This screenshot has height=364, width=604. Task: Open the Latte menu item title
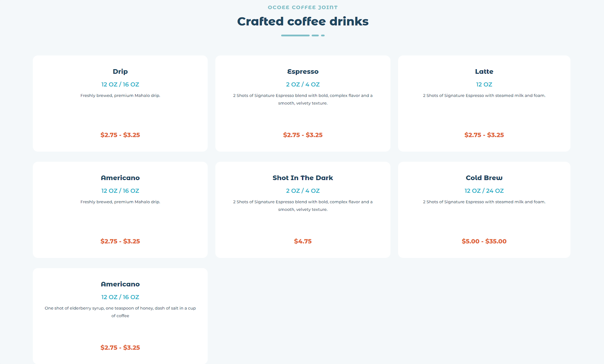click(484, 72)
